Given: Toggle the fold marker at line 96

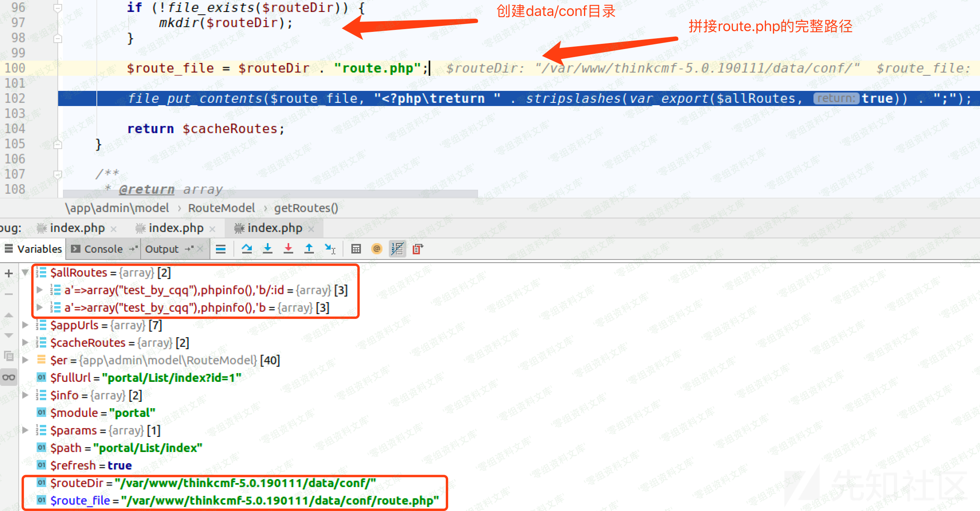Looking at the screenshot, I should coord(58,8).
